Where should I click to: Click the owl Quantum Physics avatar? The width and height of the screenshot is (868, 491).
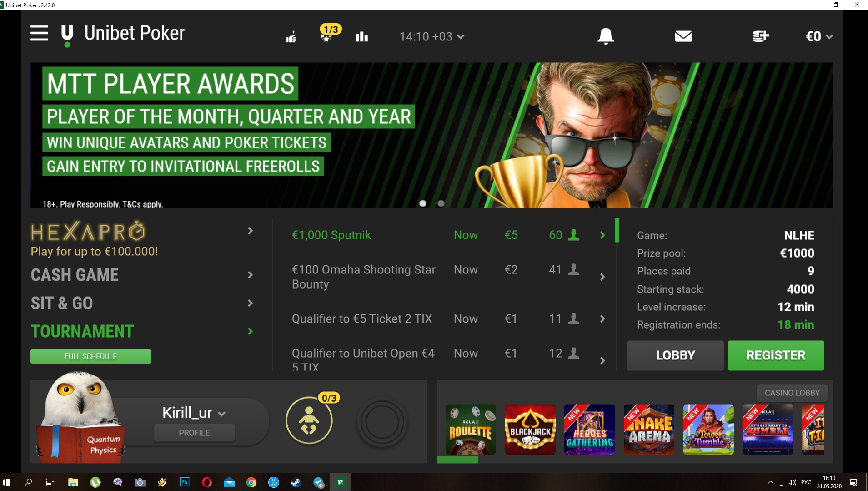(x=81, y=418)
